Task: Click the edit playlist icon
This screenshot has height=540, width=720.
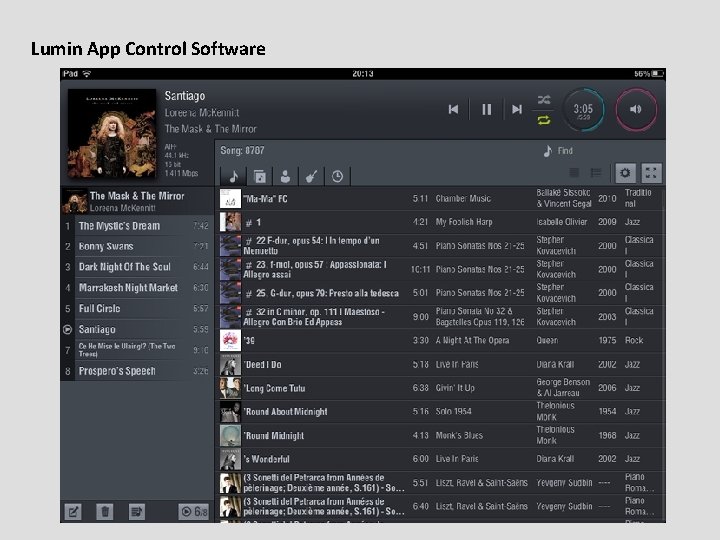Action: click(73, 512)
